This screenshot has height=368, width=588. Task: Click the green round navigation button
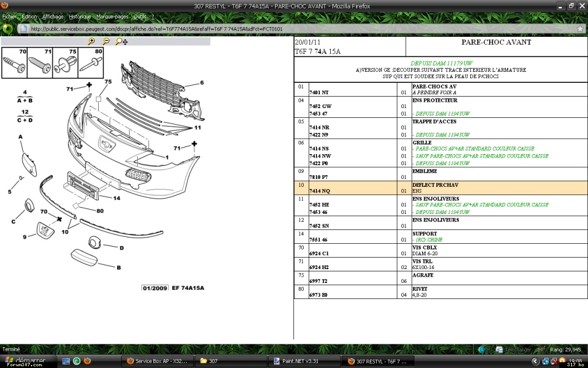pyautogui.click(x=7, y=28)
